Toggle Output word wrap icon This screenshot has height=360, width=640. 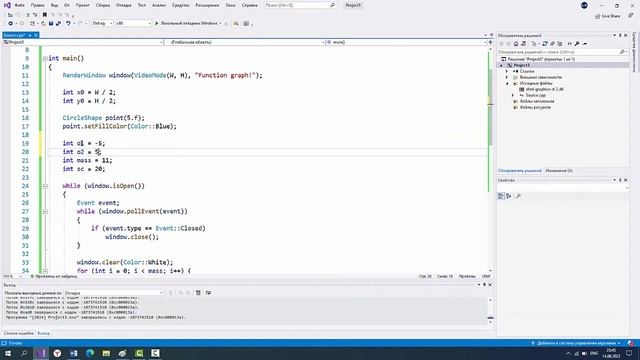pyautogui.click(x=208, y=293)
